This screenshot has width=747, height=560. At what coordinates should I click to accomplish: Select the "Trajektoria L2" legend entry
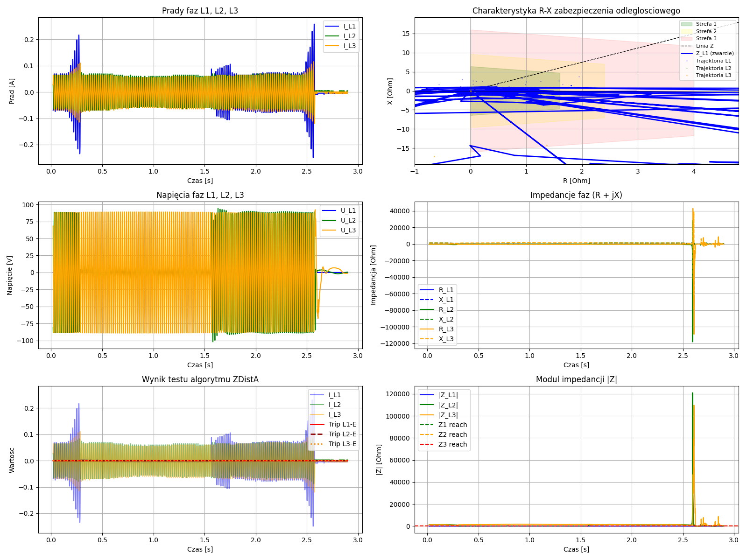[713, 68]
